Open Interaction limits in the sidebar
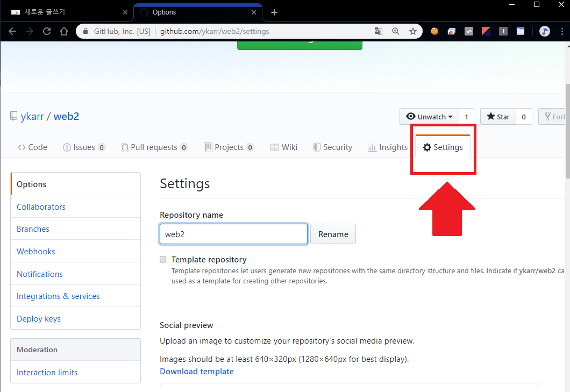 click(76, 372)
